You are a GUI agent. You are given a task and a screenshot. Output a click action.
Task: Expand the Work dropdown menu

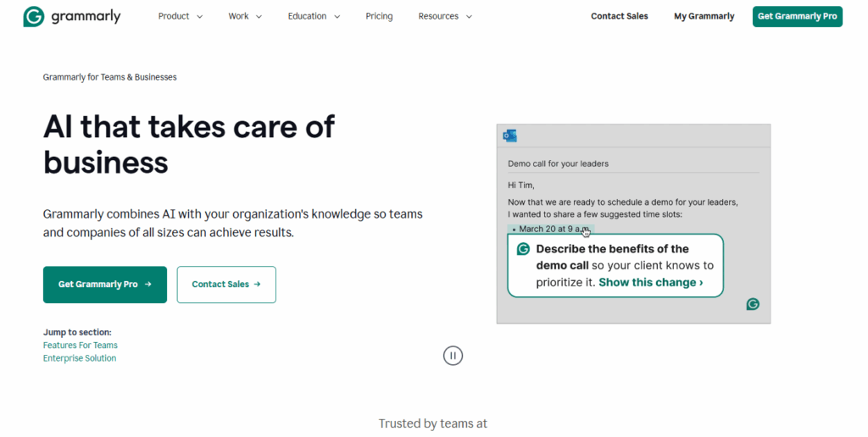pyautogui.click(x=245, y=16)
